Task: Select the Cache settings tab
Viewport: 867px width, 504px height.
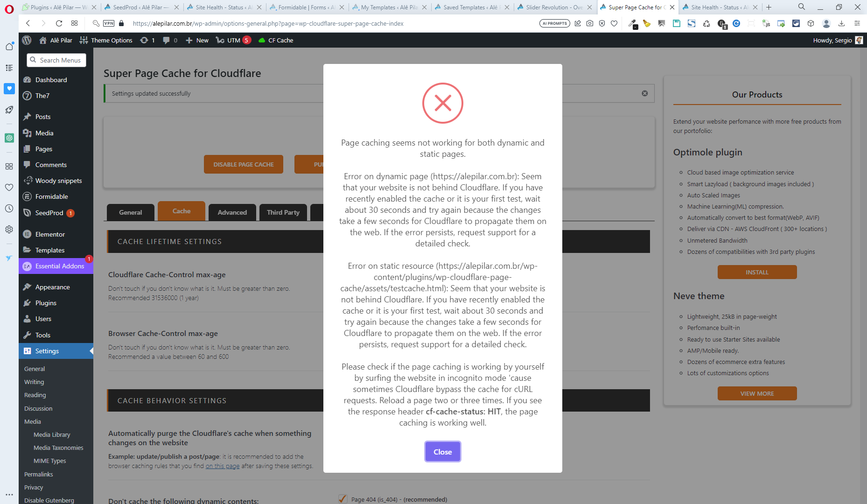Action: [x=182, y=211]
